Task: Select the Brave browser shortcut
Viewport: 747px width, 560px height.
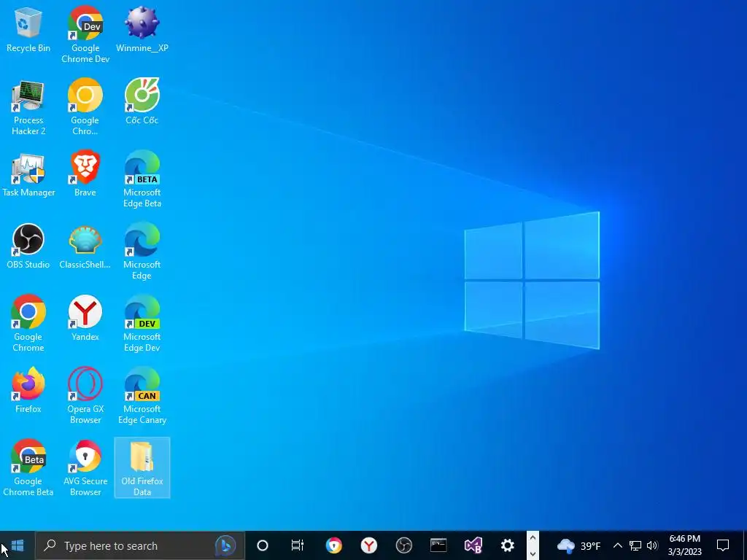Action: click(85, 174)
